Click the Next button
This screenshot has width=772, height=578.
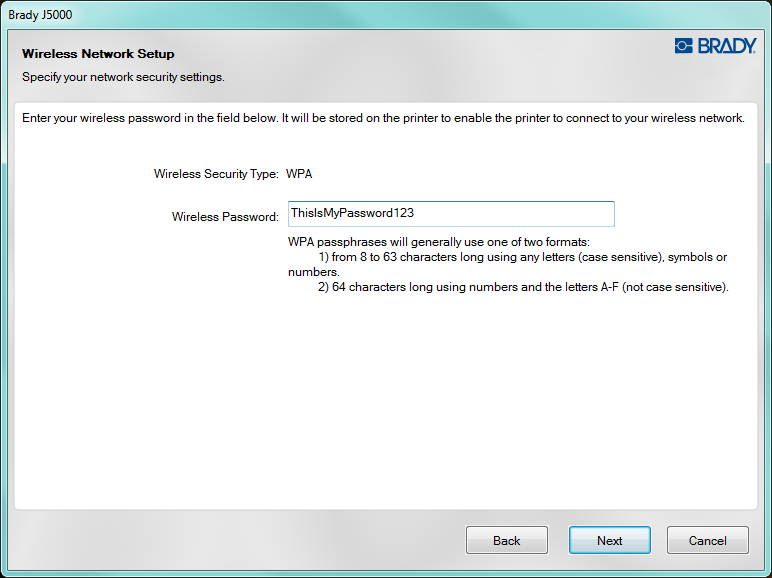pos(609,540)
